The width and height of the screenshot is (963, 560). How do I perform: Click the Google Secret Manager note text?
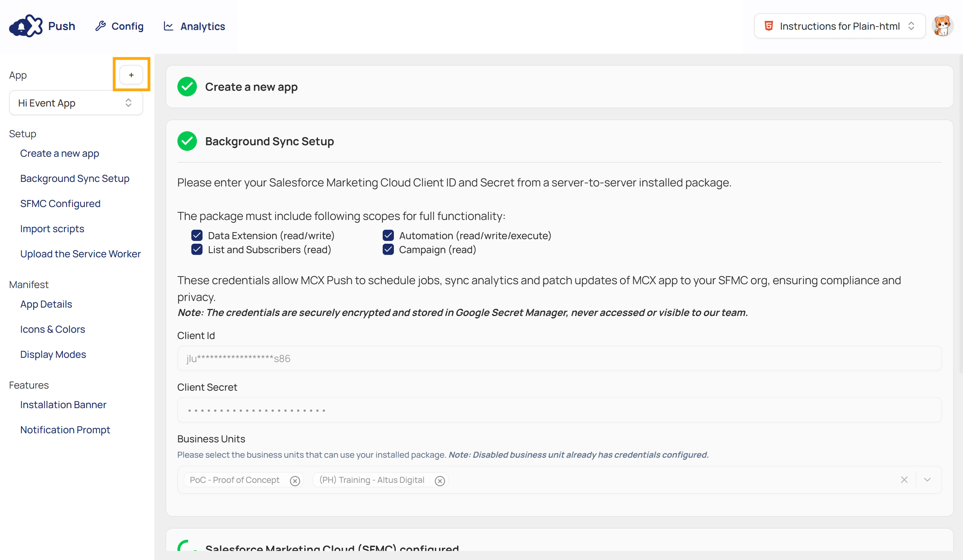(x=462, y=312)
